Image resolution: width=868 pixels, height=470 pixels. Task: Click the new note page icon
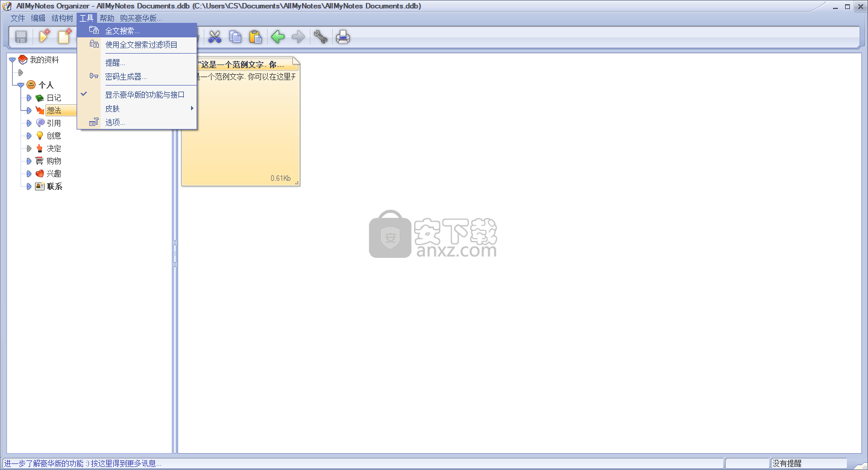(x=64, y=37)
